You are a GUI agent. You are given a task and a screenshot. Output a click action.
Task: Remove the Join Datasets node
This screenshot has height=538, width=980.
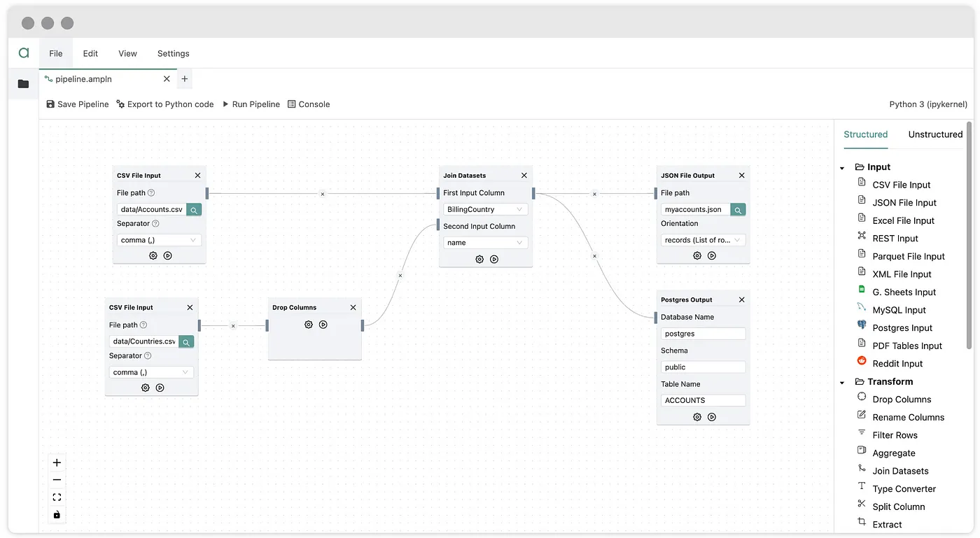(524, 176)
